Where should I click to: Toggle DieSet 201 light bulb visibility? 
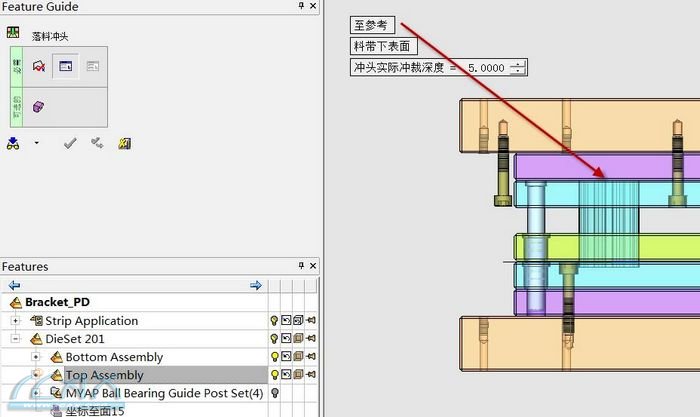tap(274, 338)
